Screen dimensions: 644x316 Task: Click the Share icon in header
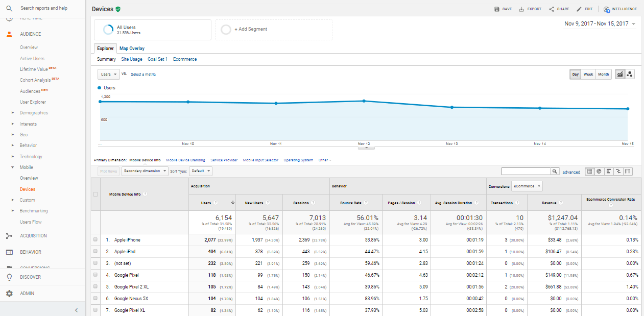552,9
